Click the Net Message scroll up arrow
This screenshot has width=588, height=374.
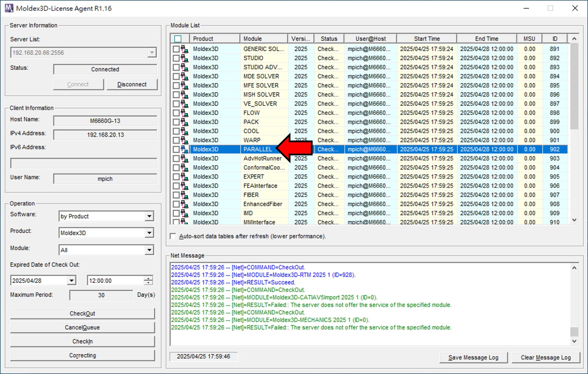click(x=574, y=268)
